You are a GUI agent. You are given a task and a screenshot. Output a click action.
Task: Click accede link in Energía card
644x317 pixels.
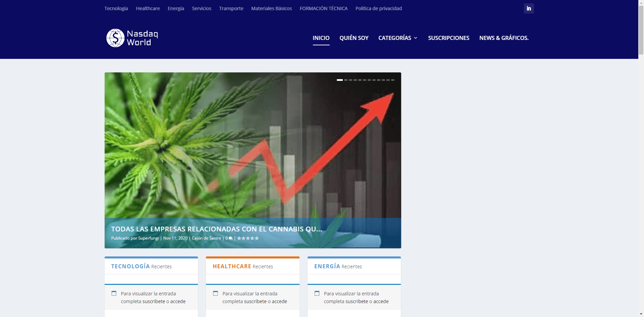point(381,301)
